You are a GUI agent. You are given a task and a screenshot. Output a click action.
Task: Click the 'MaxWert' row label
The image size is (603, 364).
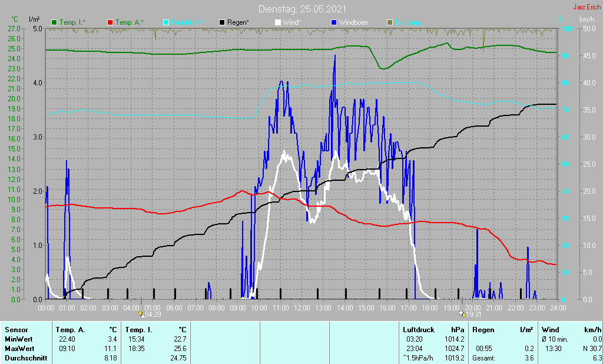click(19, 349)
